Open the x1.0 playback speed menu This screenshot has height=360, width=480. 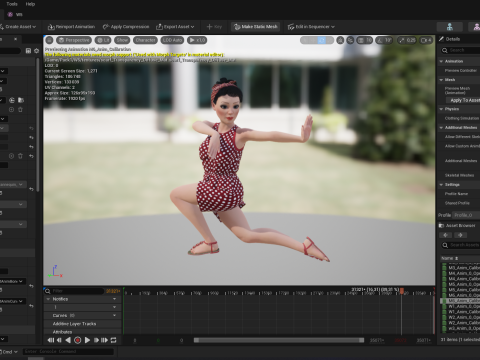click(197, 40)
